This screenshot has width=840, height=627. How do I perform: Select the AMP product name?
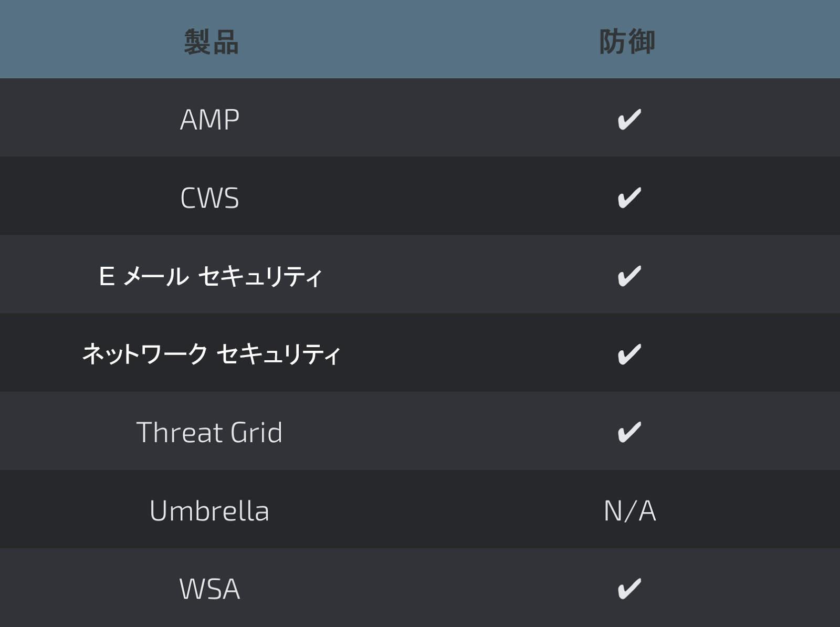coord(209,120)
